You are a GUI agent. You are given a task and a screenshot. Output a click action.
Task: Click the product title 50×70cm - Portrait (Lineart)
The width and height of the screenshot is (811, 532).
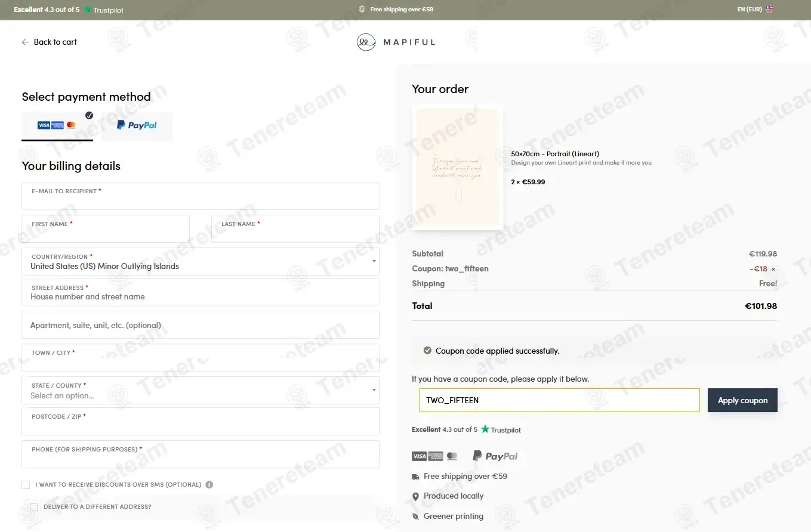[555, 154]
